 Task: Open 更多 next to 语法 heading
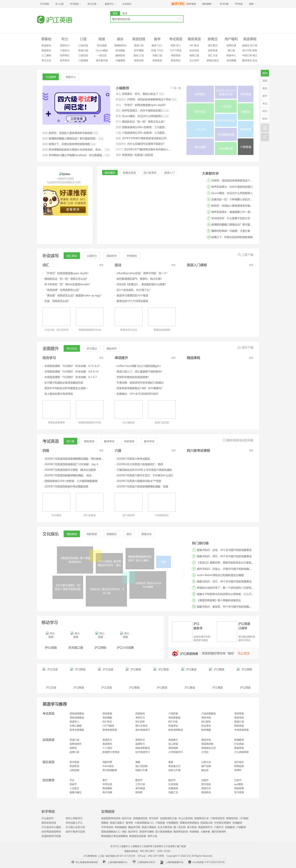coord(173,265)
